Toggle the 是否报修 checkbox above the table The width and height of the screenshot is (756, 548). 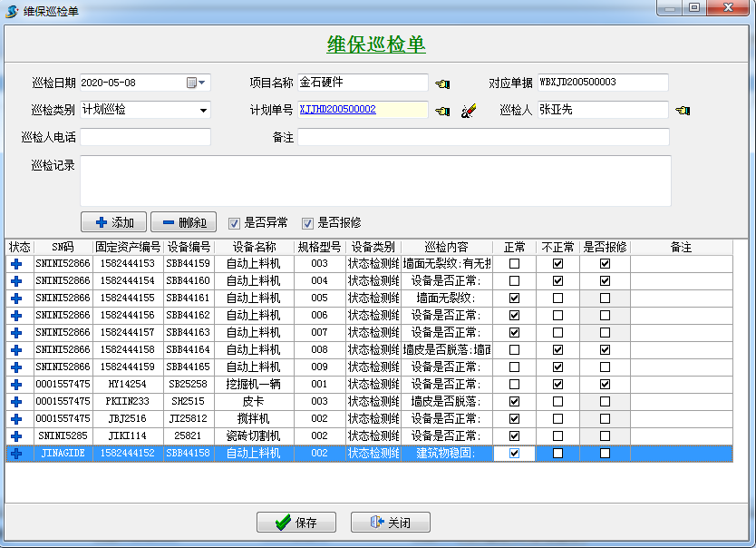pyautogui.click(x=307, y=223)
